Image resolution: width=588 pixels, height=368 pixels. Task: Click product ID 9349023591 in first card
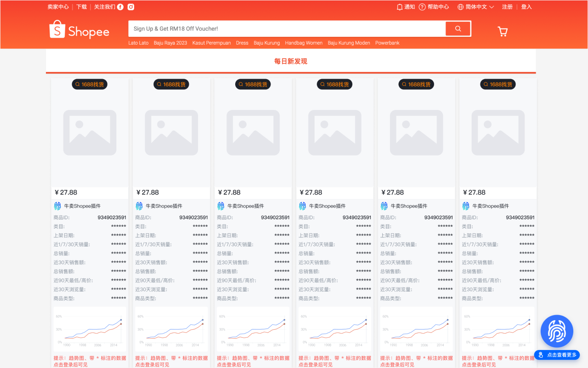coord(112,218)
